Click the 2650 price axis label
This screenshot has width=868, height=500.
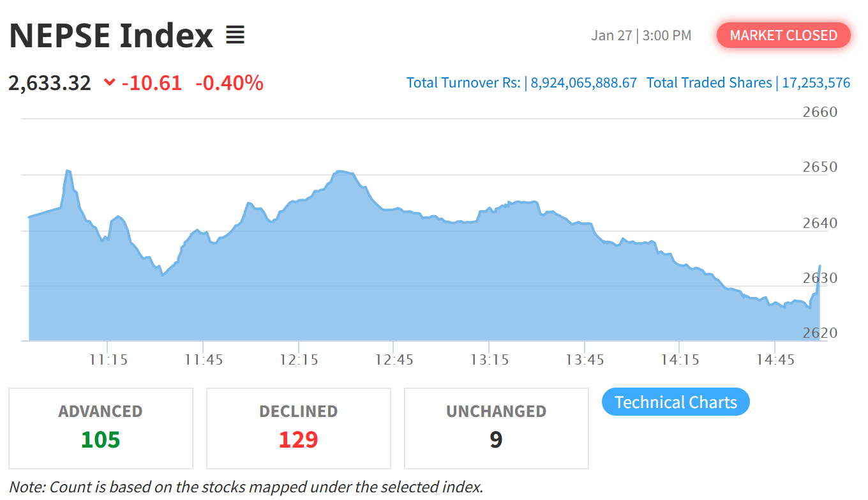pyautogui.click(x=819, y=167)
